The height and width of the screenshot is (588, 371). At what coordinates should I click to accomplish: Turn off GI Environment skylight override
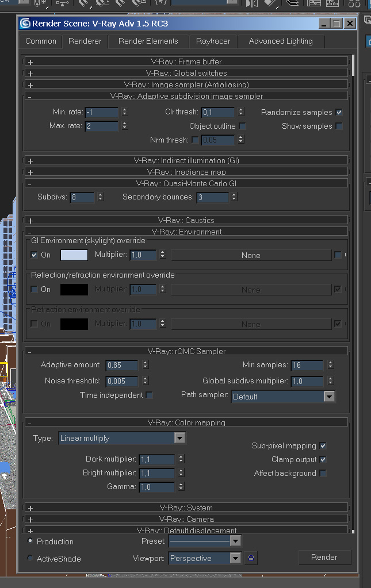click(x=34, y=255)
